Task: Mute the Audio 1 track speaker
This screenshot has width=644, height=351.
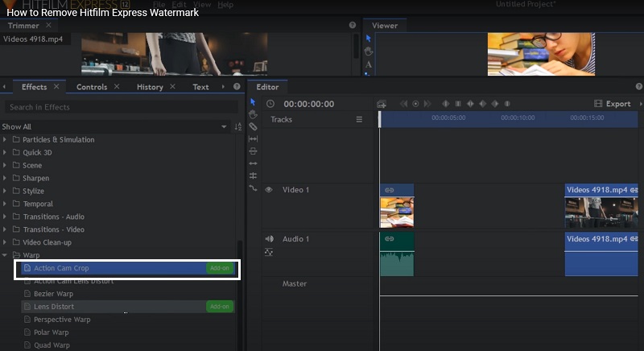Action: pos(269,239)
